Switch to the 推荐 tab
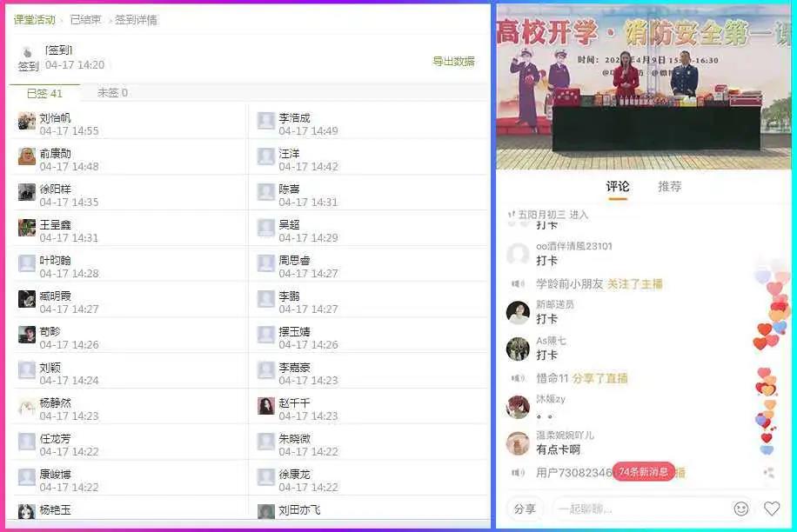The height and width of the screenshot is (532, 797). [x=670, y=186]
